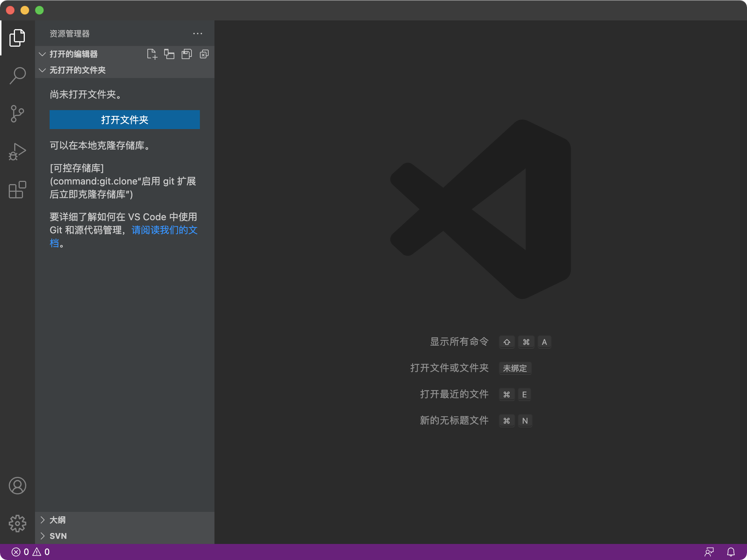Toggle the Explorer icon to hide the sidebar
747x560 pixels.
[17, 38]
